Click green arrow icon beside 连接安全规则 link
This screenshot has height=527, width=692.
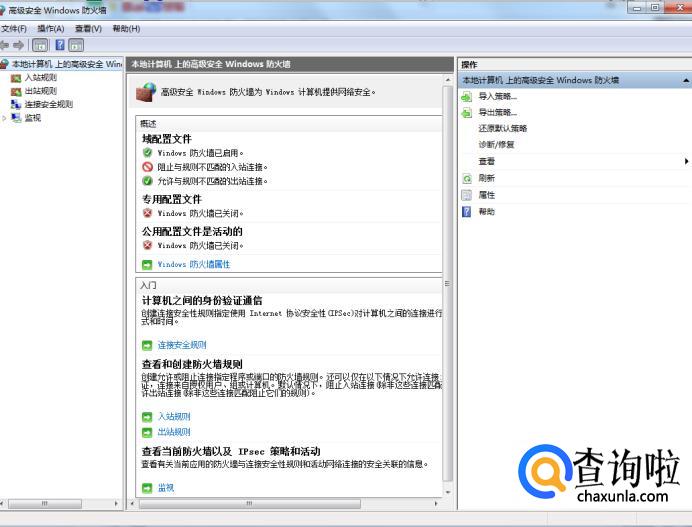(147, 346)
